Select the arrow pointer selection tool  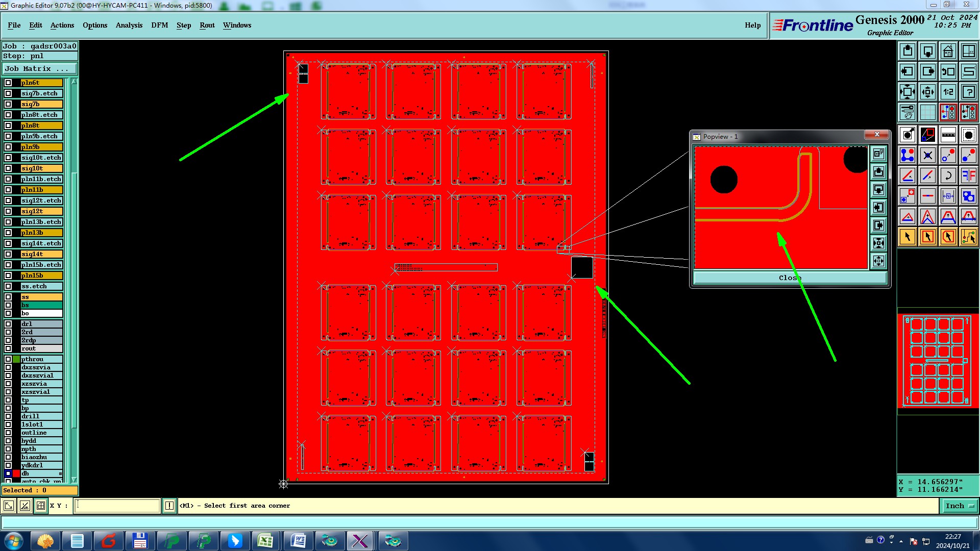(x=908, y=237)
